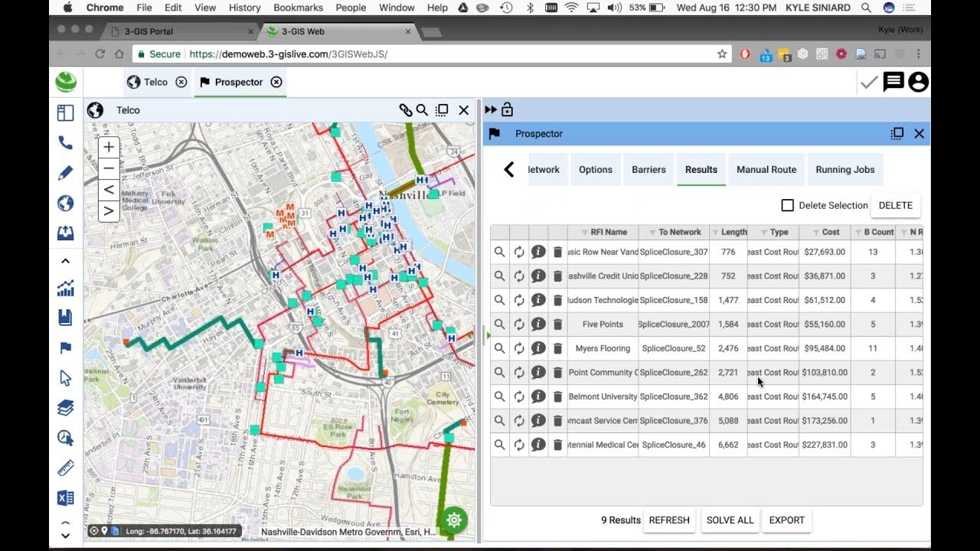Click the SpliceClosure_52 network cell
980x551 pixels.
(674, 348)
